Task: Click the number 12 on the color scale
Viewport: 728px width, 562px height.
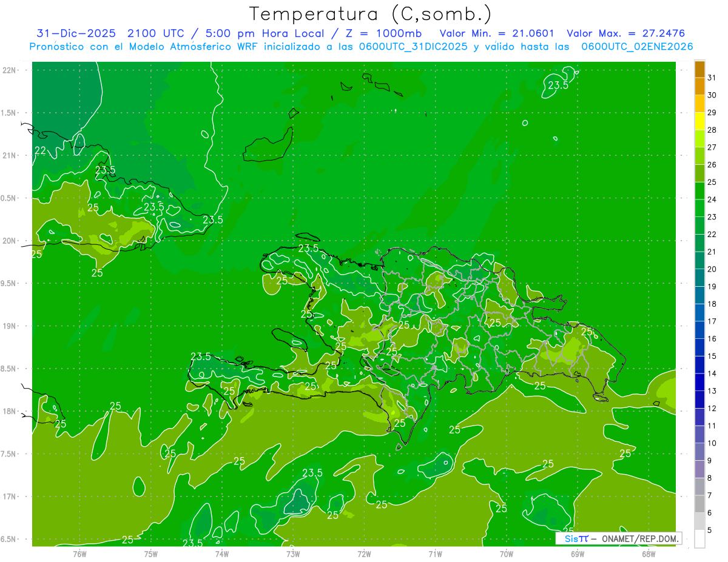Action: (x=712, y=408)
